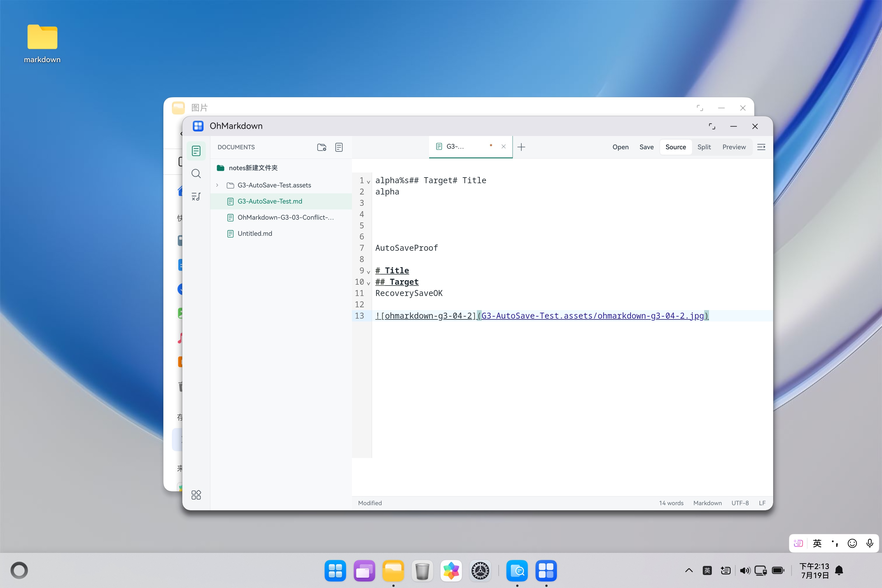Expand the system tray hidden icons arrow
The height and width of the screenshot is (588, 882).
coord(689,570)
